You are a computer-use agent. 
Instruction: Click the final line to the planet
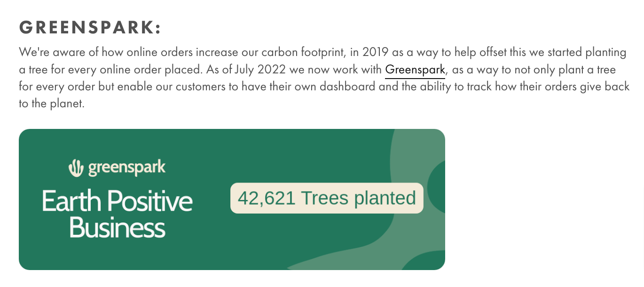pyautogui.click(x=52, y=104)
